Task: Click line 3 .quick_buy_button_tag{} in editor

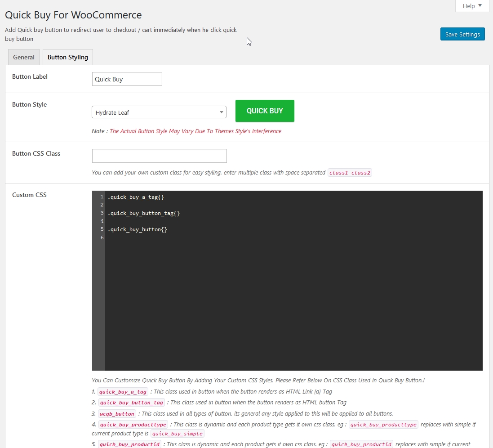Action: pos(144,213)
